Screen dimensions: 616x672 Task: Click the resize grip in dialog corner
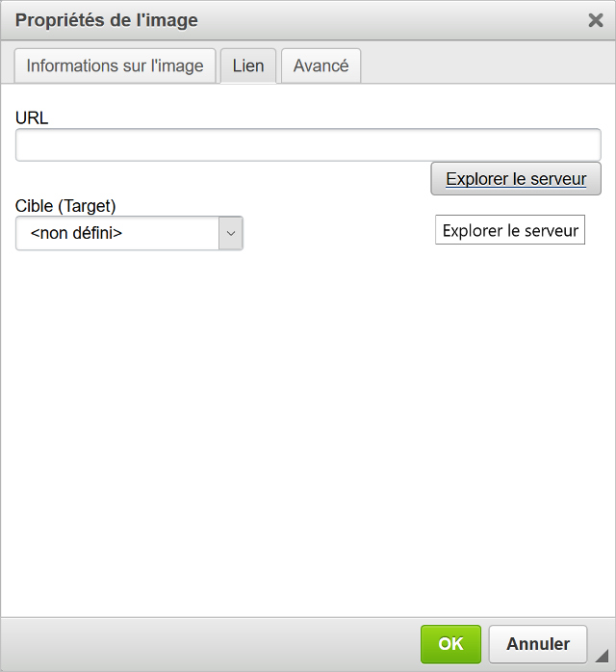603,659
